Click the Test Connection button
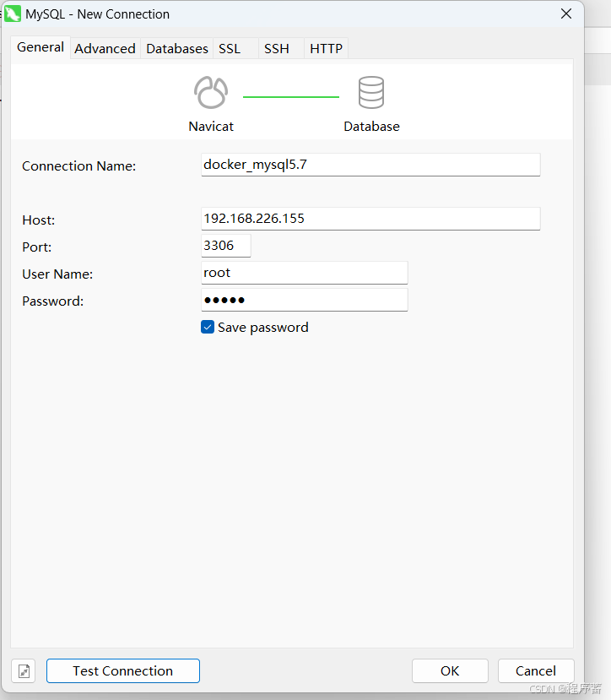 coord(122,671)
